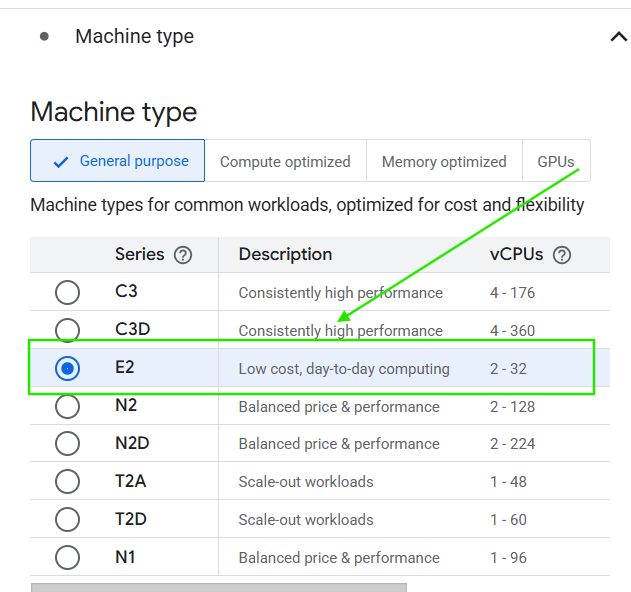Pick the T2D scale-out series radio
The height and width of the screenshot is (592, 631).
tap(67, 519)
